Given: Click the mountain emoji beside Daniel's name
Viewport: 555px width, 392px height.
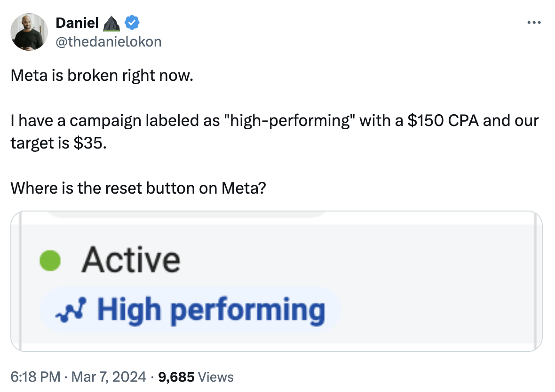Looking at the screenshot, I should (x=111, y=24).
